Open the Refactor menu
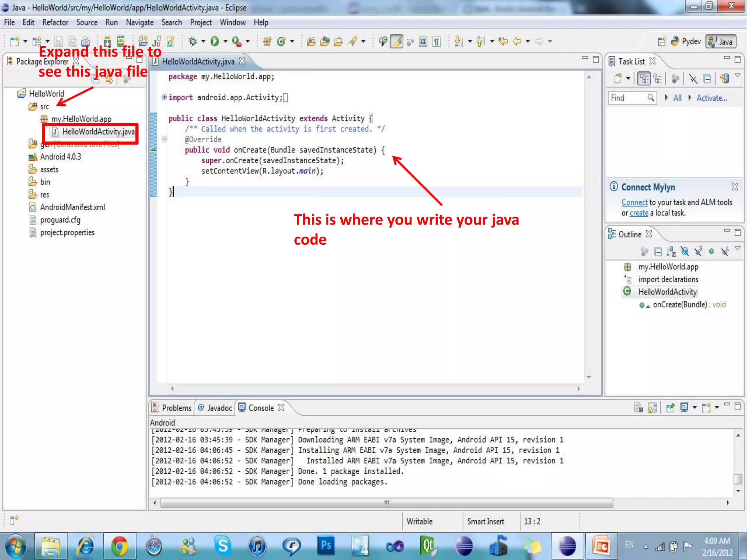Screen dimensions: 747x560 point(55,22)
